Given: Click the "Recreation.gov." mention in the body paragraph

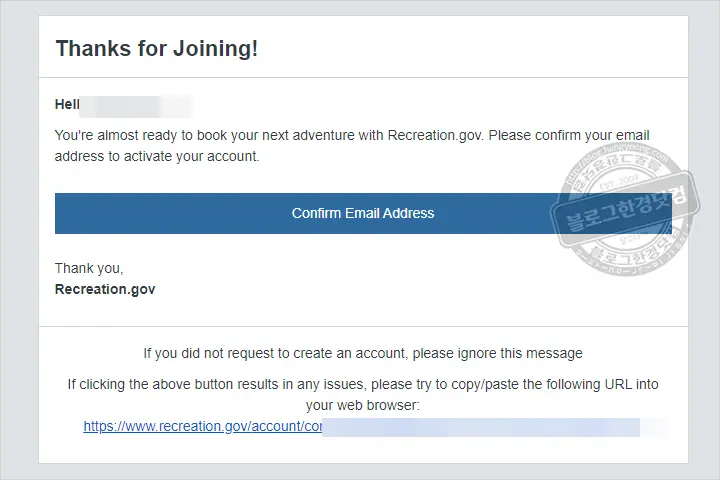Looking at the screenshot, I should [x=437, y=135].
